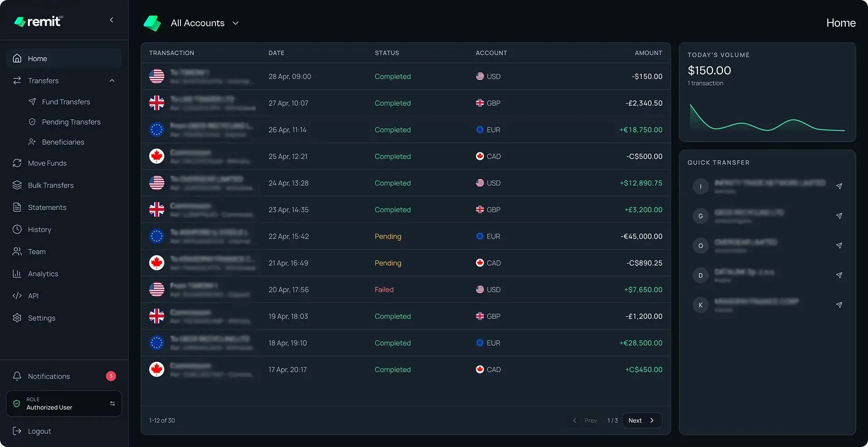
Task: Click UK flag on 27 Apr transaction
Action: click(157, 103)
